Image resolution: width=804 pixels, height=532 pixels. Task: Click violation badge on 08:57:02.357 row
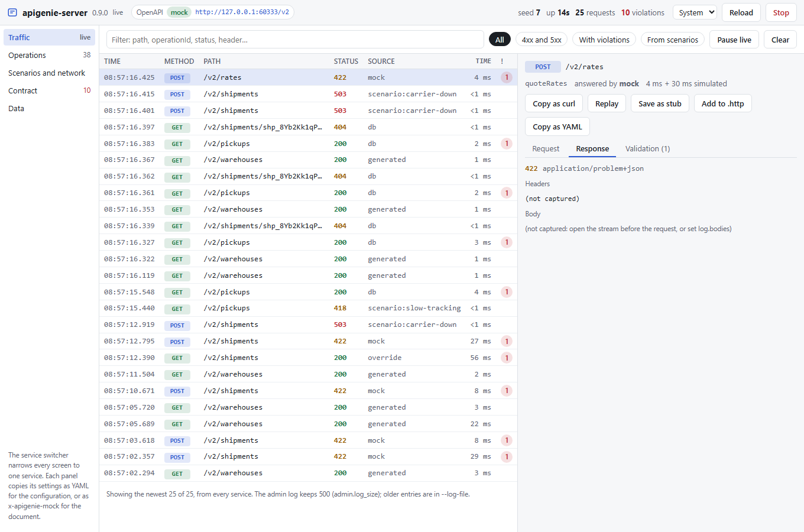coord(507,456)
